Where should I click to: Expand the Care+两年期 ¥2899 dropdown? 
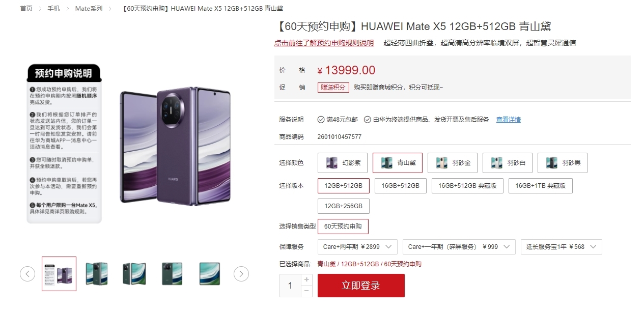pos(357,247)
